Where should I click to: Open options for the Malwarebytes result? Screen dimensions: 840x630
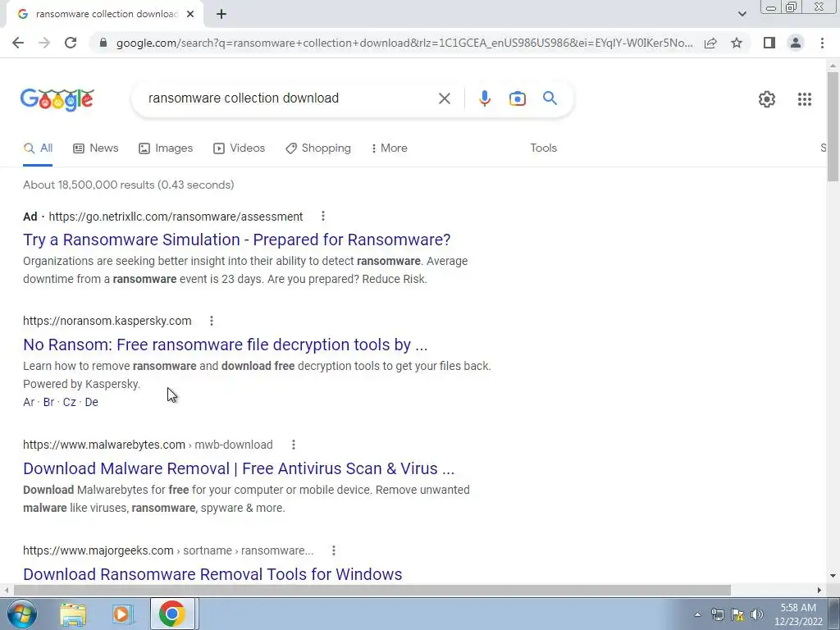click(x=293, y=444)
